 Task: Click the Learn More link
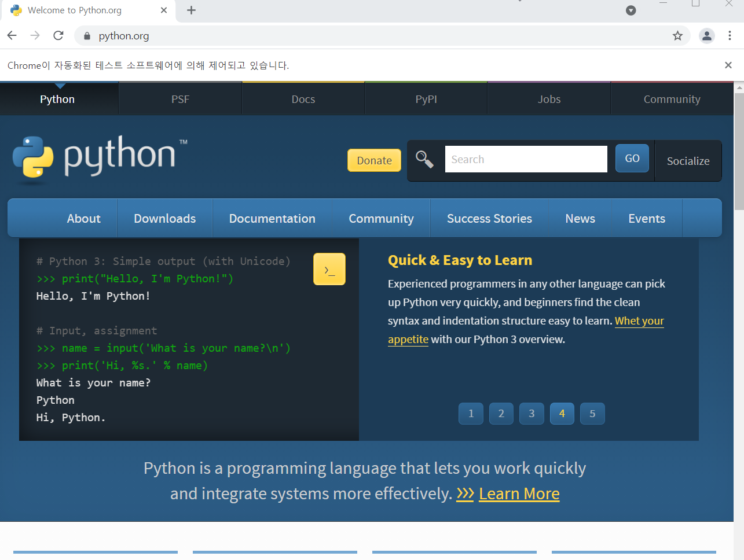tap(519, 493)
